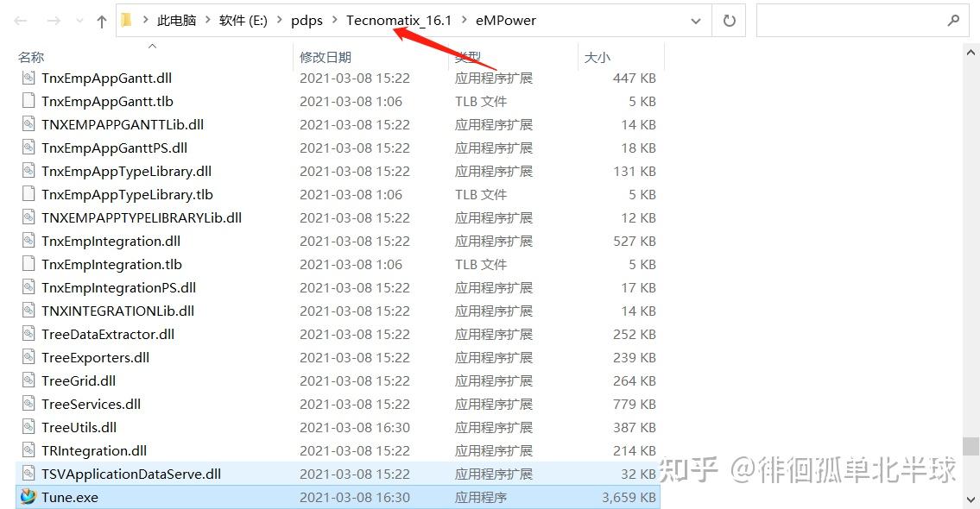
Task: Select the Tune.exe application icon
Action: click(28, 497)
